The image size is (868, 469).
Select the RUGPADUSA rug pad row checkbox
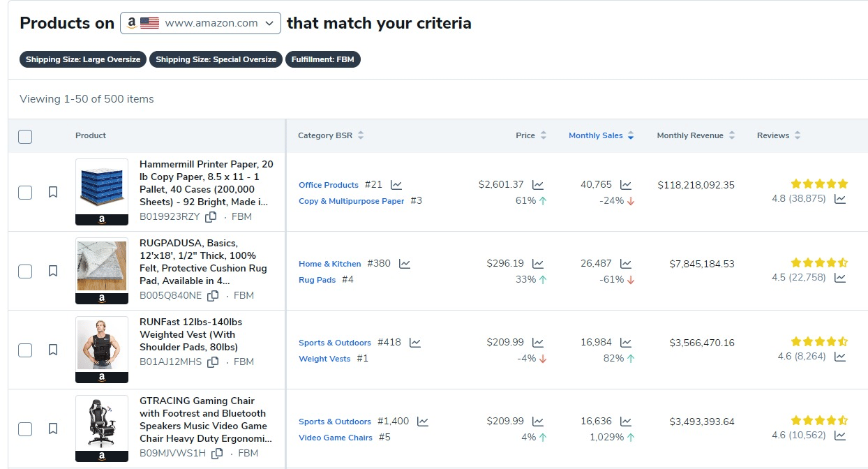click(x=25, y=271)
